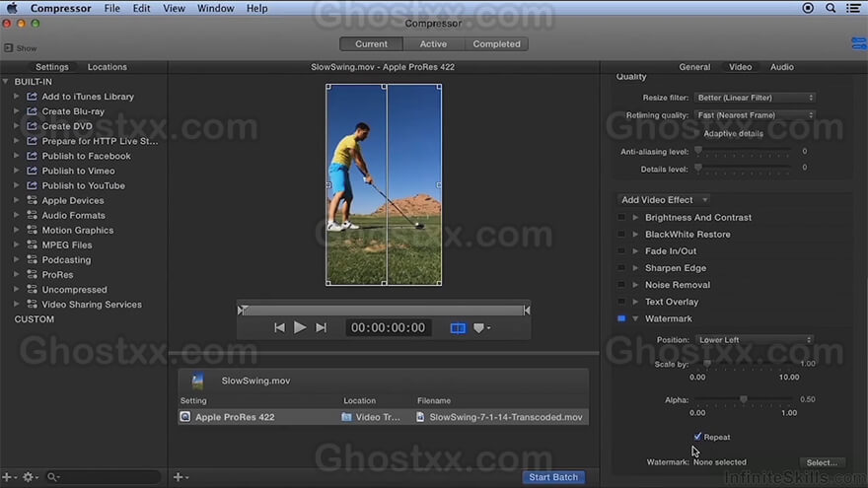Collapse the BUILT-IN settings group
868x488 pixels.
(6, 81)
